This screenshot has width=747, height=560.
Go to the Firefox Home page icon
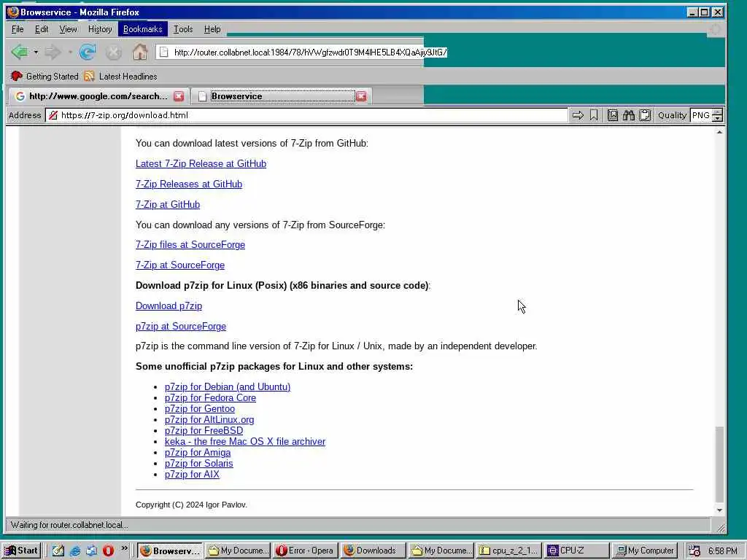(139, 52)
